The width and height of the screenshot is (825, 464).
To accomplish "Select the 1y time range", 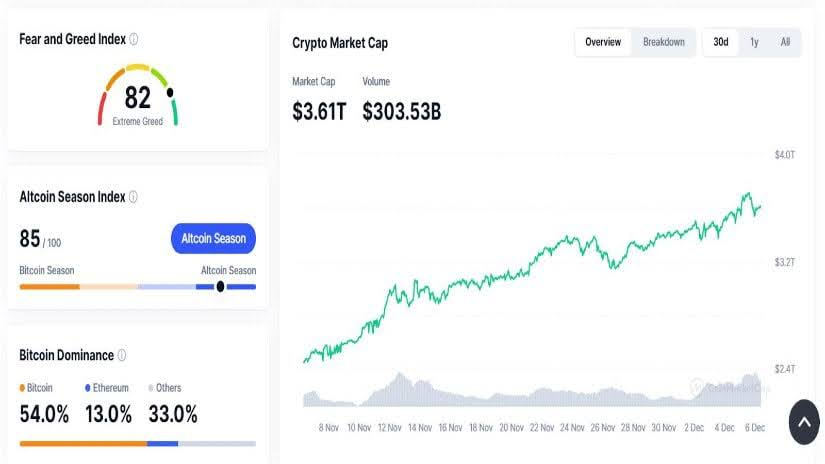I will [x=754, y=42].
